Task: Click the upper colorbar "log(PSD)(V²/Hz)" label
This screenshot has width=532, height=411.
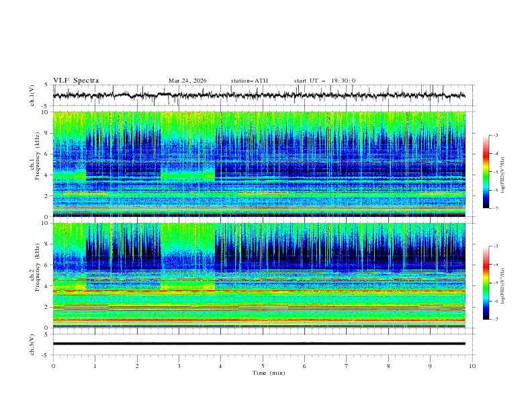Action: [502, 175]
